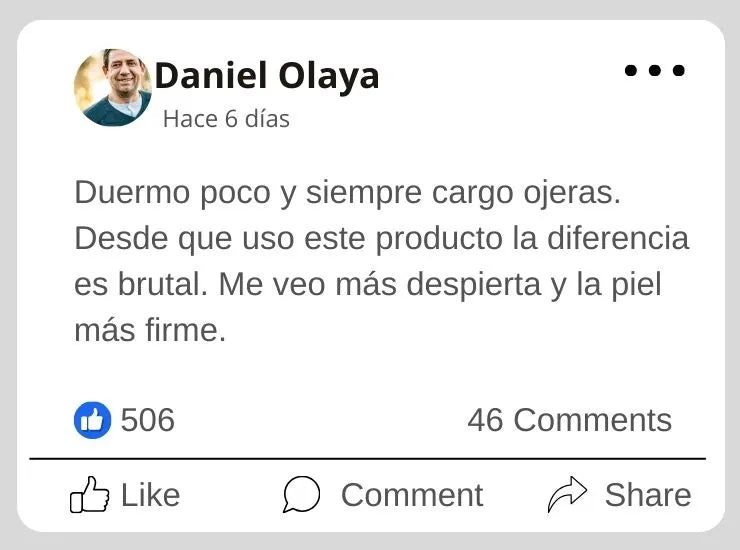
Task: Open the Daniel Olaya profile name link
Action: coord(267,75)
